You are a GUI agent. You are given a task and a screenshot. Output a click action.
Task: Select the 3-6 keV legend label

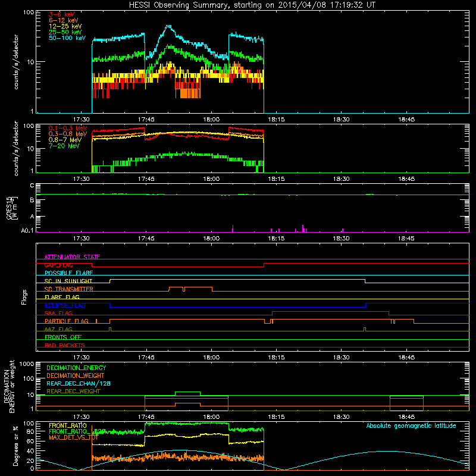click(x=61, y=14)
